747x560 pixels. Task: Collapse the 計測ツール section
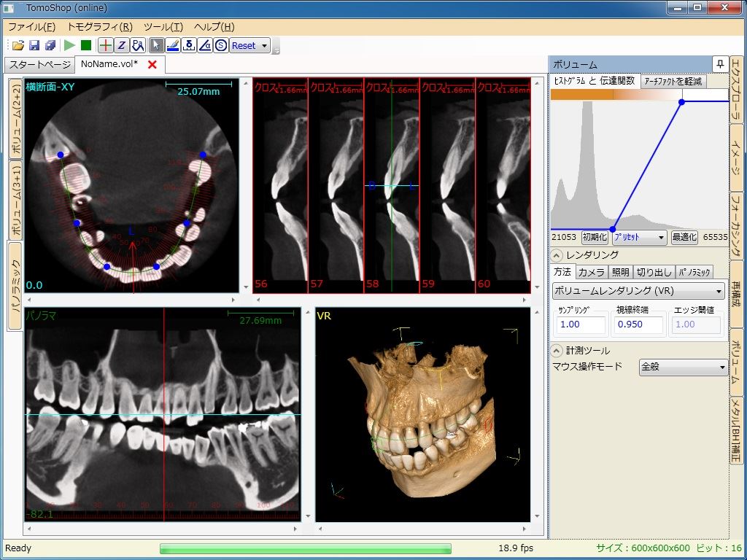pyautogui.click(x=557, y=351)
